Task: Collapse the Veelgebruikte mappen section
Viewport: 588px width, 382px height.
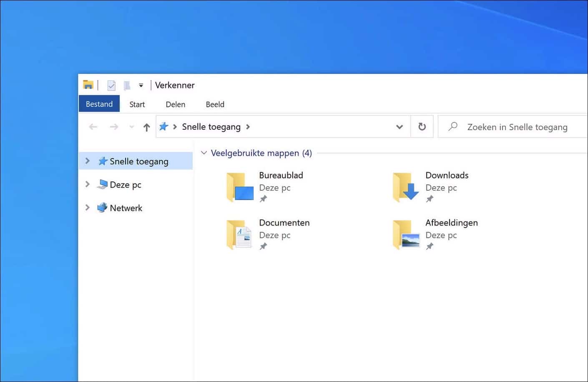Action: [204, 153]
